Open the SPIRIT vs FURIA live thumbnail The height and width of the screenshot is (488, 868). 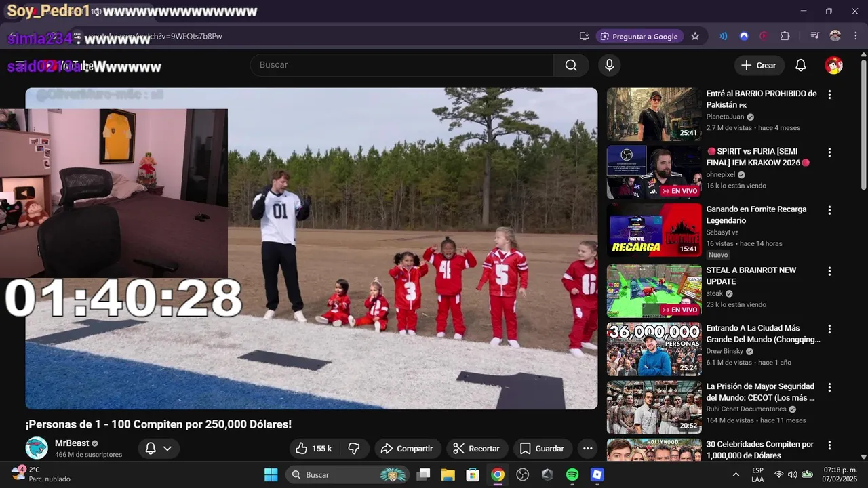[x=654, y=172]
